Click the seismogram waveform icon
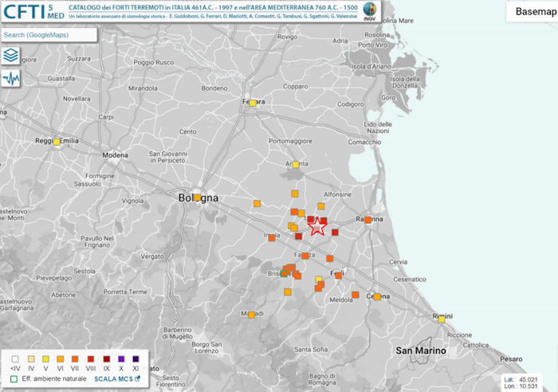 coord(11,79)
